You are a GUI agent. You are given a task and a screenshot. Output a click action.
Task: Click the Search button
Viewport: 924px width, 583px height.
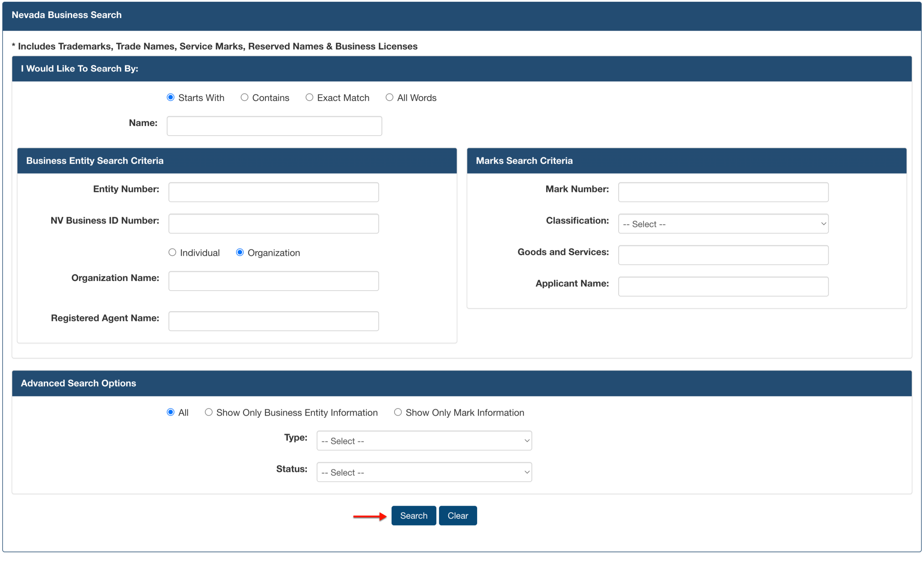click(414, 516)
